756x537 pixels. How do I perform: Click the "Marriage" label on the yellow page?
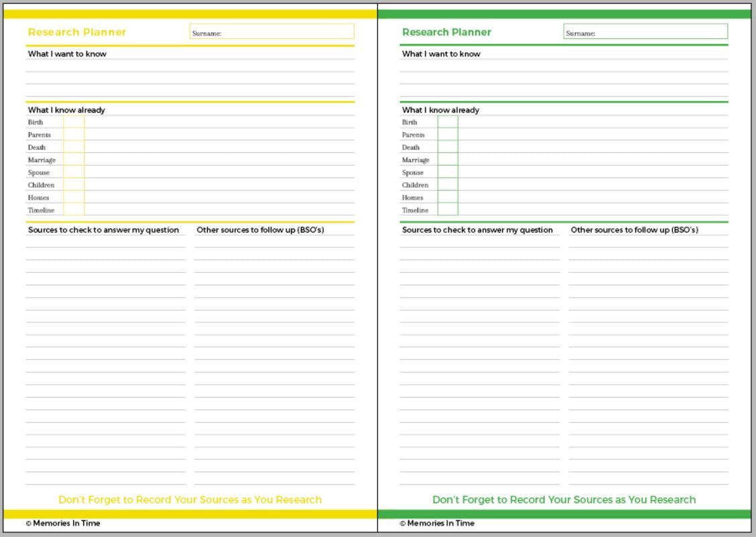(42, 160)
